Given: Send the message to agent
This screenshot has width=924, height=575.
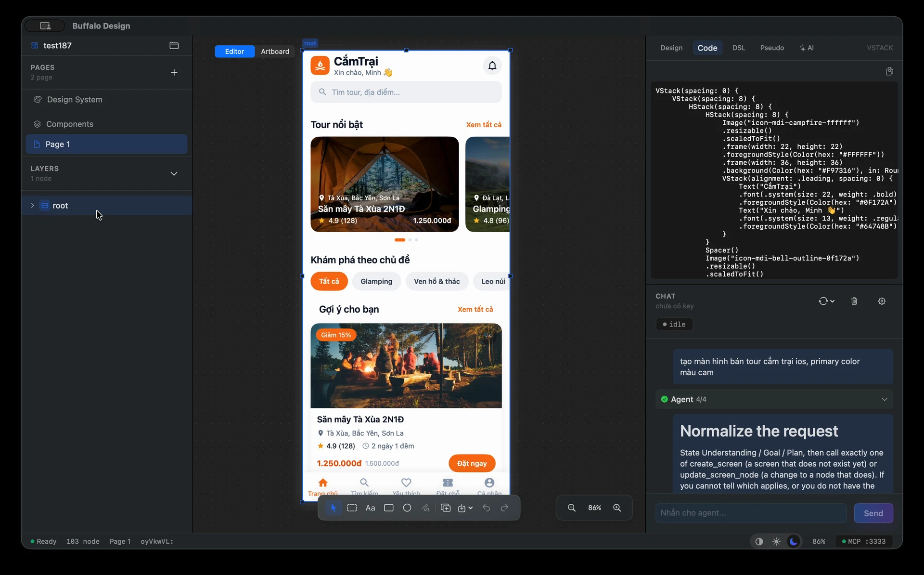Looking at the screenshot, I should tap(873, 513).
